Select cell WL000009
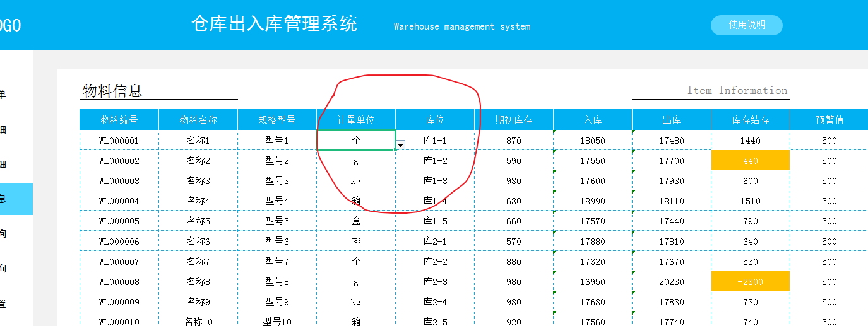 click(119, 302)
